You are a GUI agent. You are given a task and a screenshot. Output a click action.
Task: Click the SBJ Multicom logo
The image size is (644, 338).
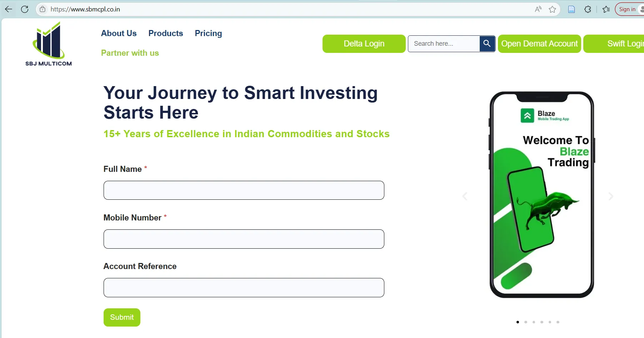(49, 44)
